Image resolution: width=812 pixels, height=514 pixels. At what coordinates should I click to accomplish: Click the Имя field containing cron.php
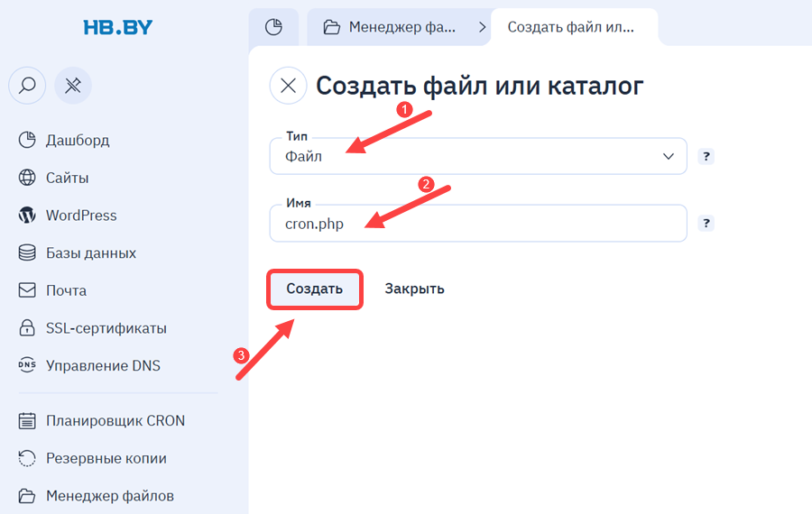point(478,223)
